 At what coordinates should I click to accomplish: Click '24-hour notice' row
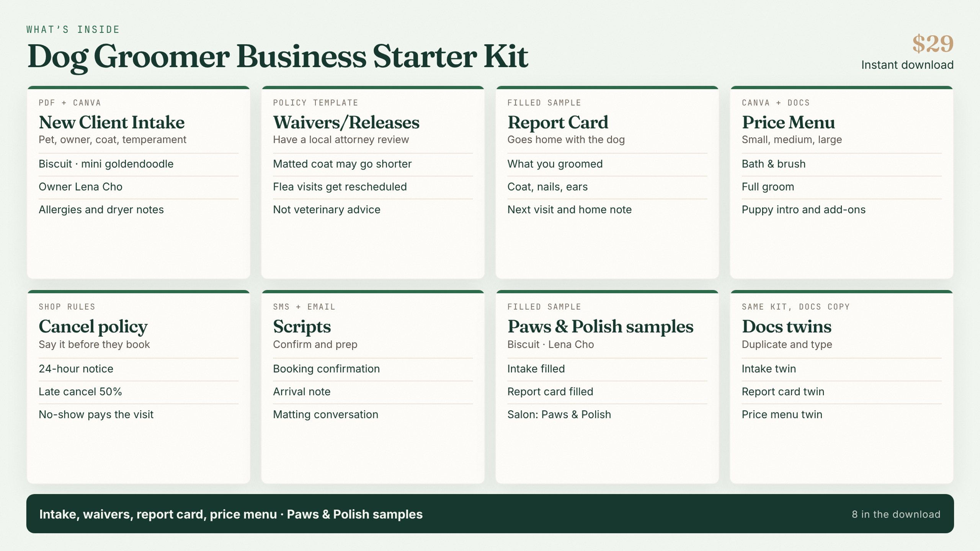point(139,369)
